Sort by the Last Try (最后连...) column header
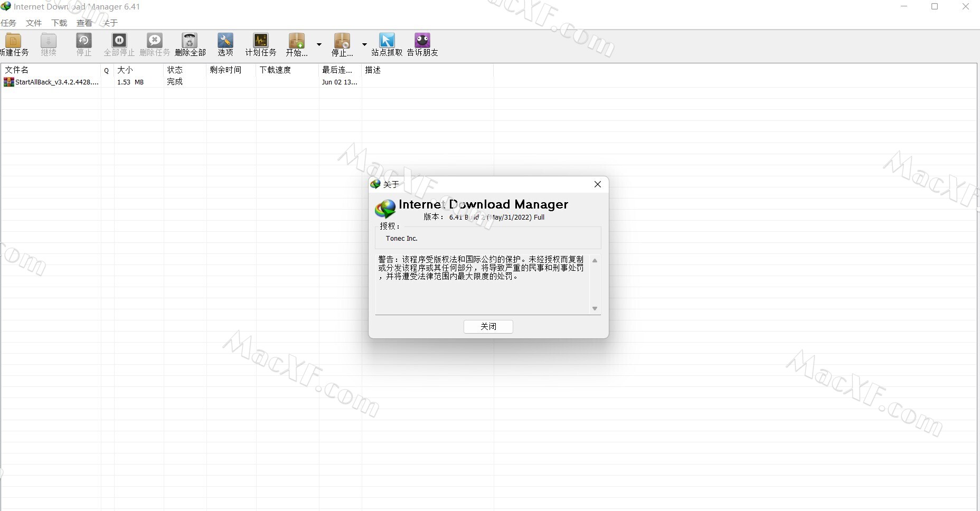Viewport: 980px width, 511px height. pos(341,70)
